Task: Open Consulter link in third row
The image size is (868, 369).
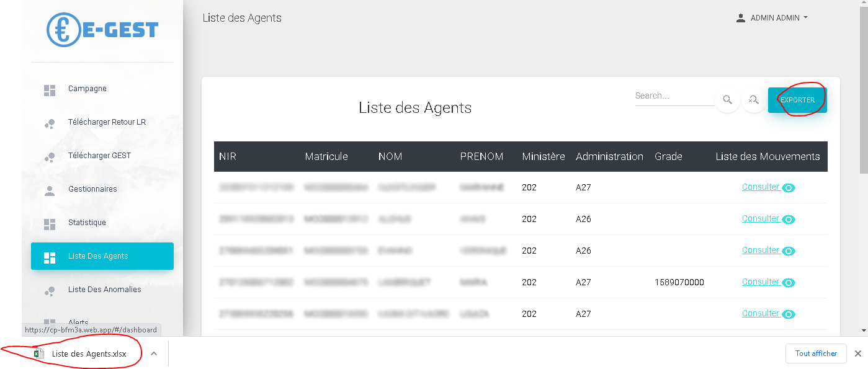Action: tap(761, 250)
